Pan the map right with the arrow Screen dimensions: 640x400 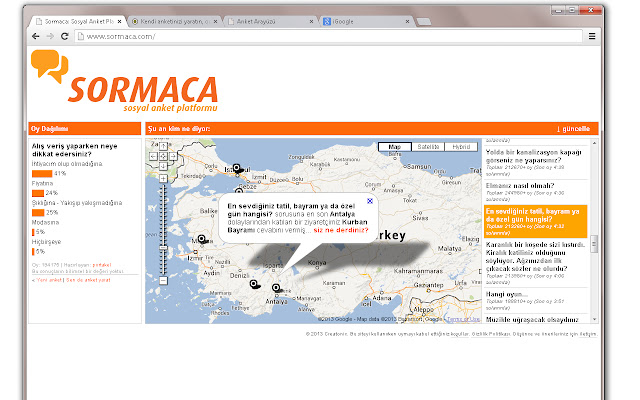pyautogui.click(x=173, y=156)
